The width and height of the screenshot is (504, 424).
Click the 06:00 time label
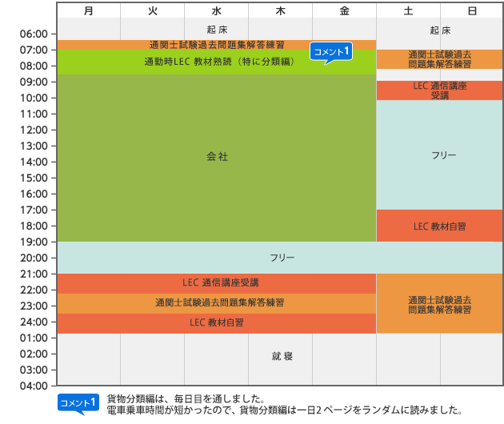pyautogui.click(x=34, y=34)
